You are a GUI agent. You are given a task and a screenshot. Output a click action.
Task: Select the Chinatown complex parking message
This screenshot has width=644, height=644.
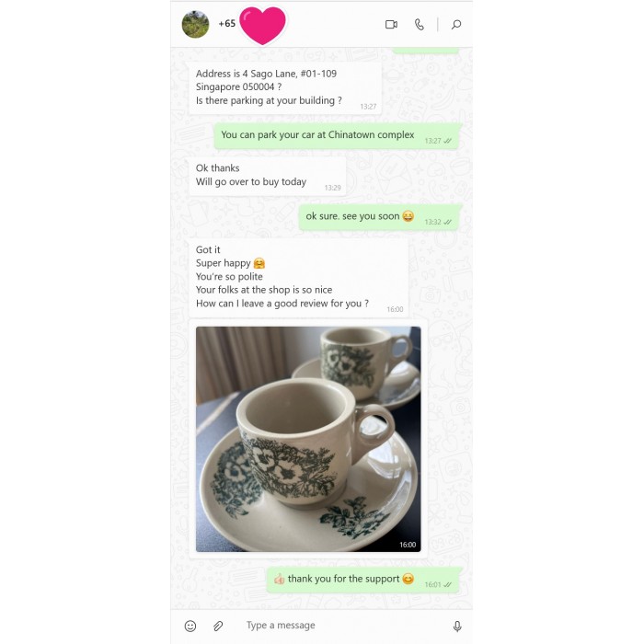(338, 136)
